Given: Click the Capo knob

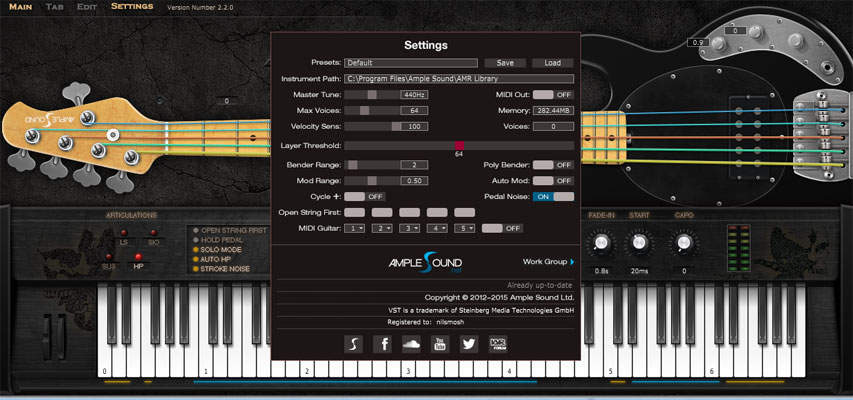Looking at the screenshot, I should pyautogui.click(x=683, y=243).
